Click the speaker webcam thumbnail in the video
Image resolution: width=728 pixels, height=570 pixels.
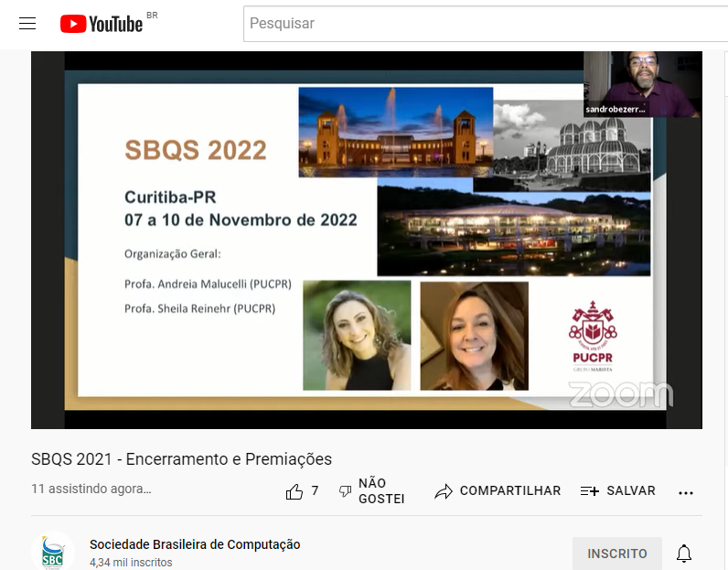642,84
